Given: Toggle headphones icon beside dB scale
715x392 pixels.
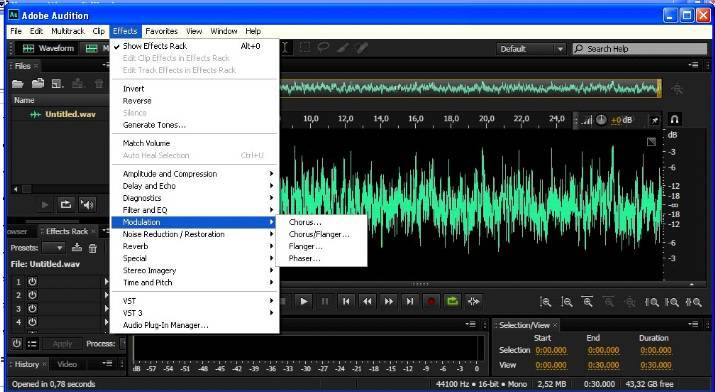Looking at the screenshot, I should click(674, 119).
